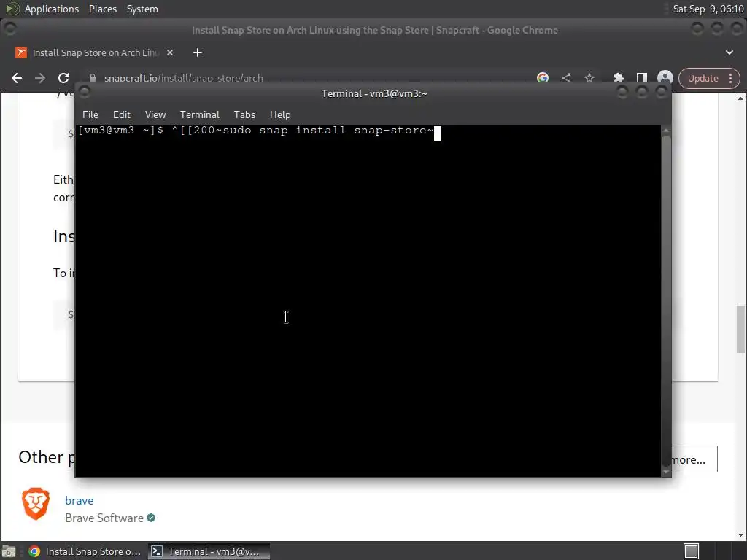The width and height of the screenshot is (747, 560).
Task: Click the show desktop icon in the bottom panel
Action: point(9,551)
